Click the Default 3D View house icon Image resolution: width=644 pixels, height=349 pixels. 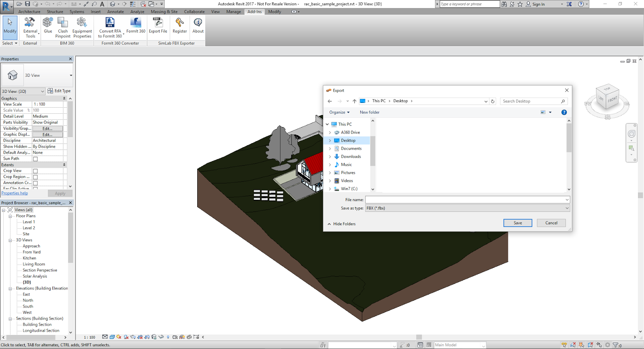pos(113,4)
